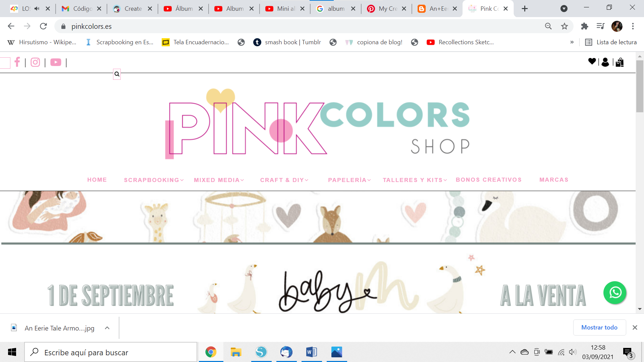Bookmark page with the star icon
This screenshot has height=362, width=644.
(565, 26)
